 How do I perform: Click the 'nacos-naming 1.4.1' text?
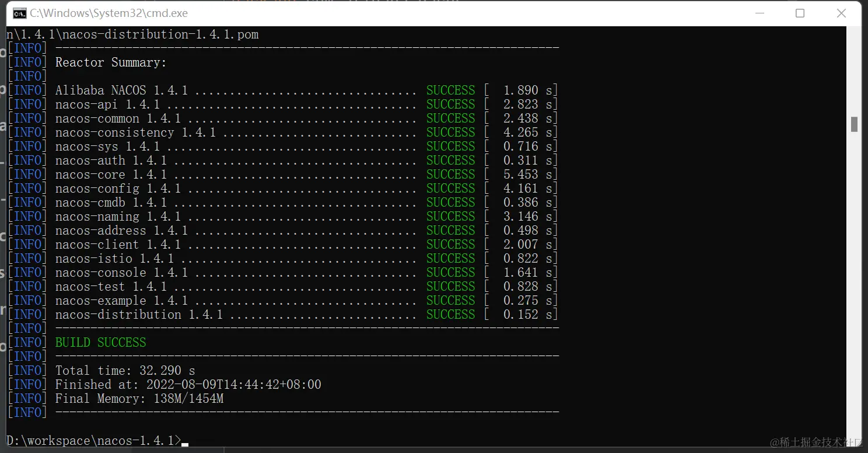(118, 217)
